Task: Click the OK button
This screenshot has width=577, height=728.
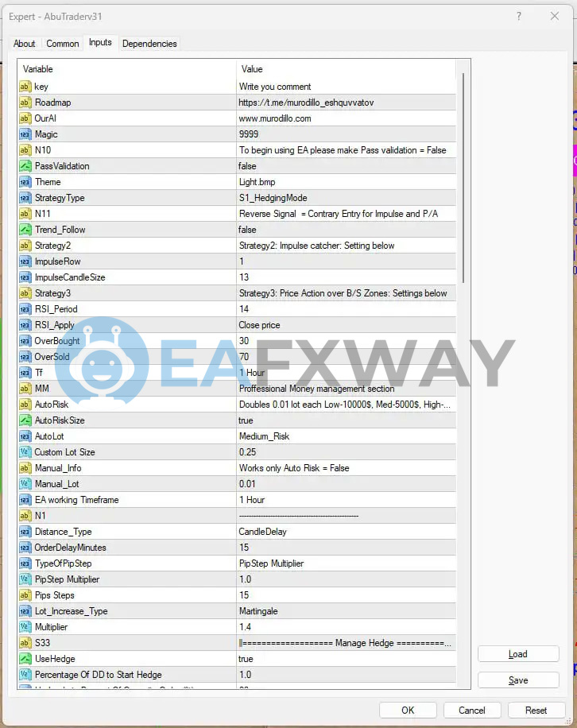Action: point(408,711)
